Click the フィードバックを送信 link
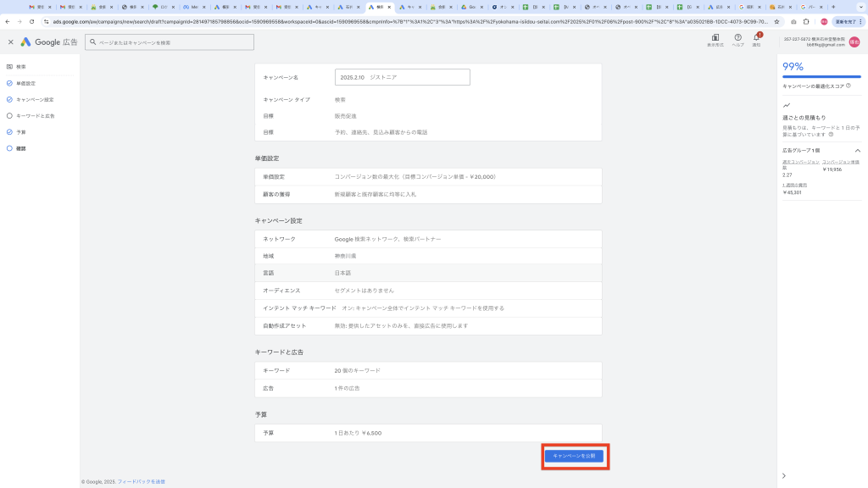Viewport: 868px width, 488px height. pyautogui.click(x=141, y=481)
